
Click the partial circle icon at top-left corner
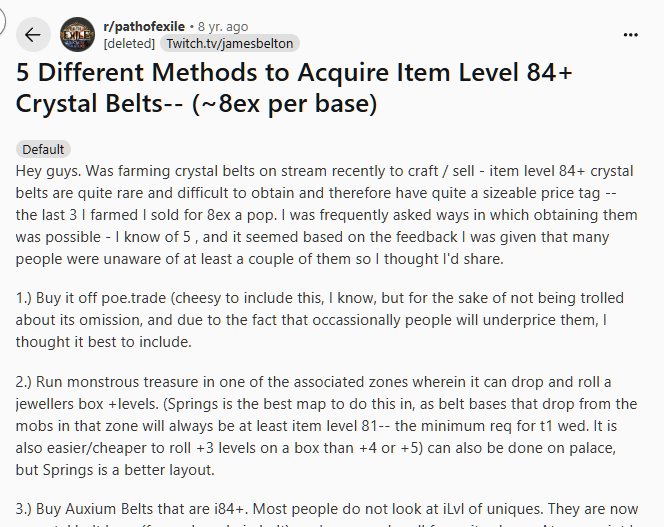pyautogui.click(x=2, y=19)
